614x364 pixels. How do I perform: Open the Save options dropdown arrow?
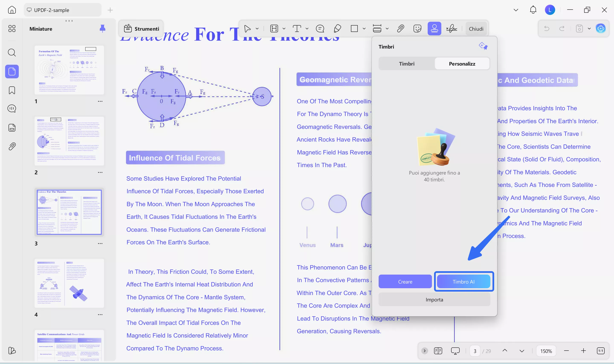(x=589, y=29)
